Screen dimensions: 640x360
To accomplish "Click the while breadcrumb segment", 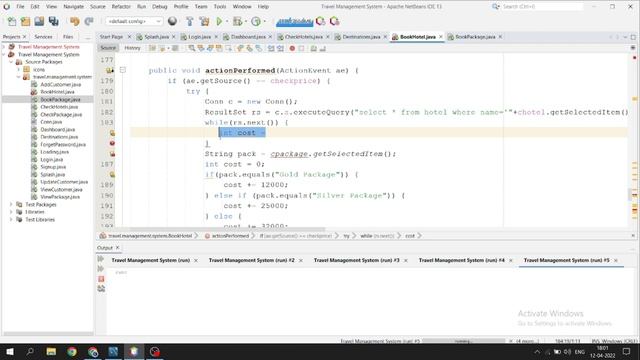I will [x=377, y=236].
